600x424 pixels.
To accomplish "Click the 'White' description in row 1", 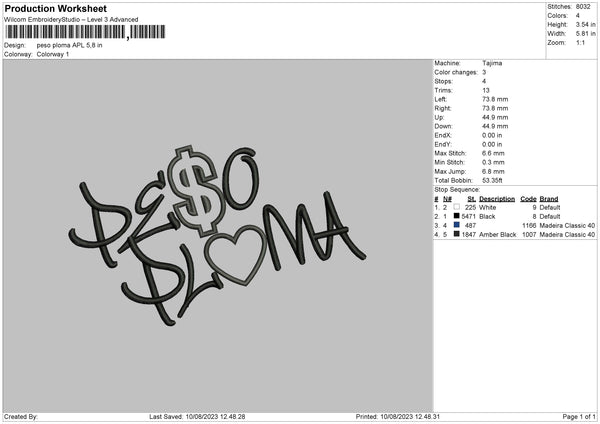I will [488, 207].
